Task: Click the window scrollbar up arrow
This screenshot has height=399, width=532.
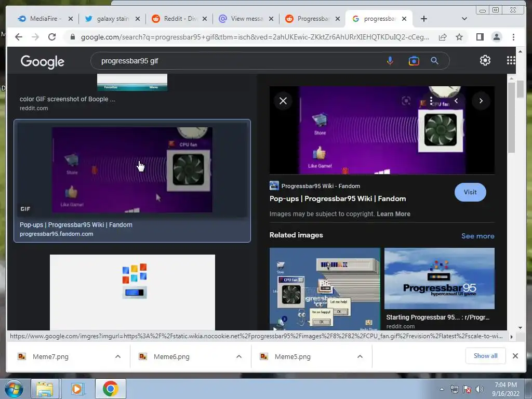Action: [x=520, y=51]
